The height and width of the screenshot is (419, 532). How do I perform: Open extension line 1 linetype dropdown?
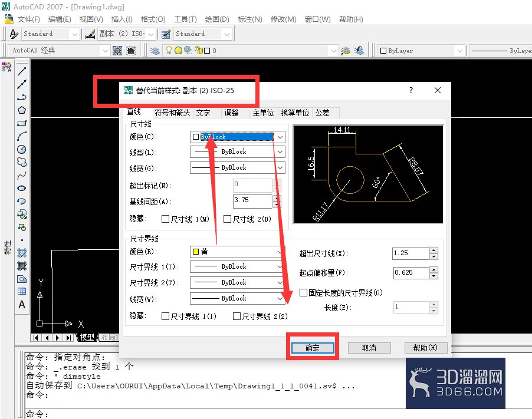(238, 267)
